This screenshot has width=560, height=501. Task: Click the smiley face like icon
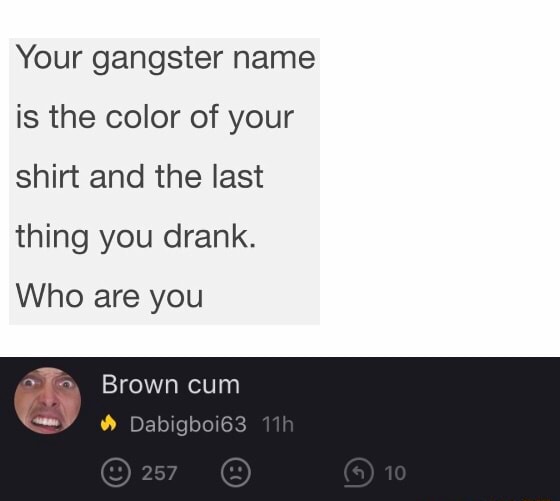coord(116,472)
